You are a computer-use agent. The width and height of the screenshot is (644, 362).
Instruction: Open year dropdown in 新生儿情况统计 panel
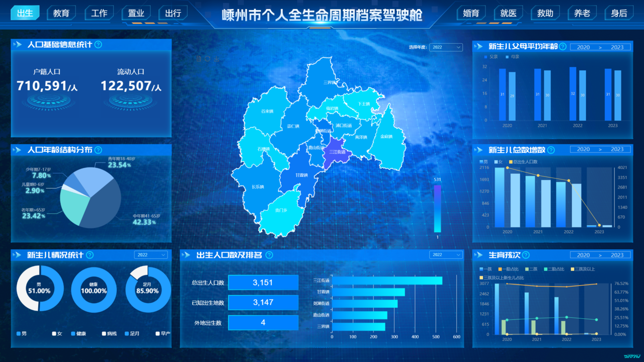click(150, 255)
